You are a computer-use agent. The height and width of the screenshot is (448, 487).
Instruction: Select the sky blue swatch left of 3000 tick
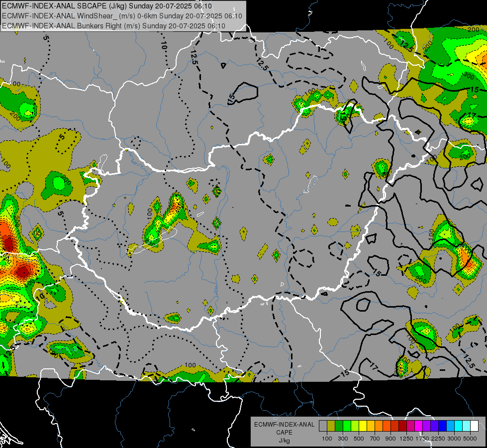(x=450, y=426)
